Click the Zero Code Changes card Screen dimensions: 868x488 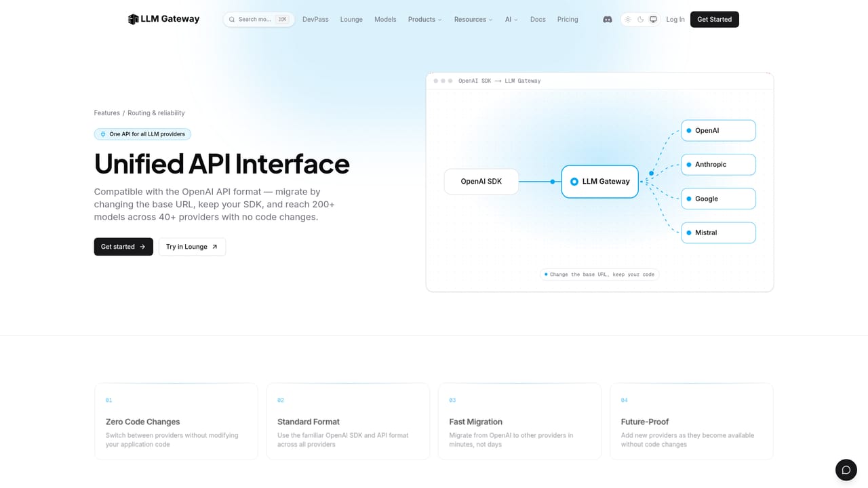pos(176,422)
